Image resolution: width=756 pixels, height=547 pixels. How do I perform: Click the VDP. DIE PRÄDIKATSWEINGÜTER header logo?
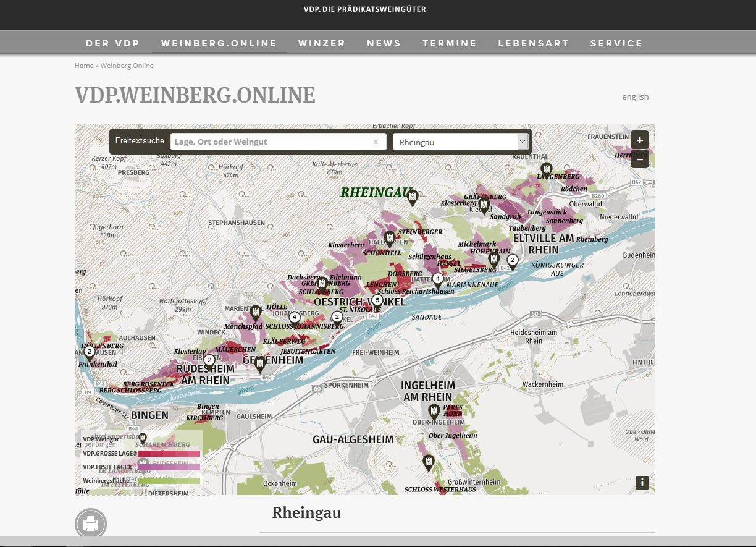pos(364,9)
